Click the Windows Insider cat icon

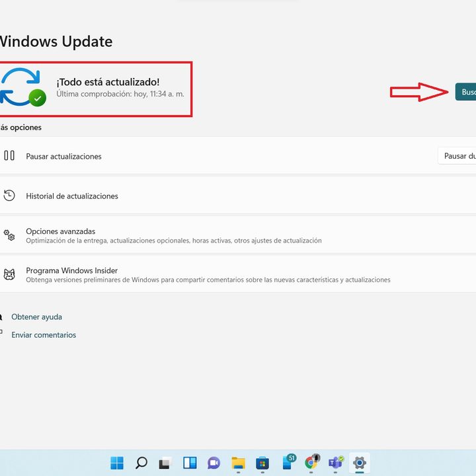tap(9, 274)
